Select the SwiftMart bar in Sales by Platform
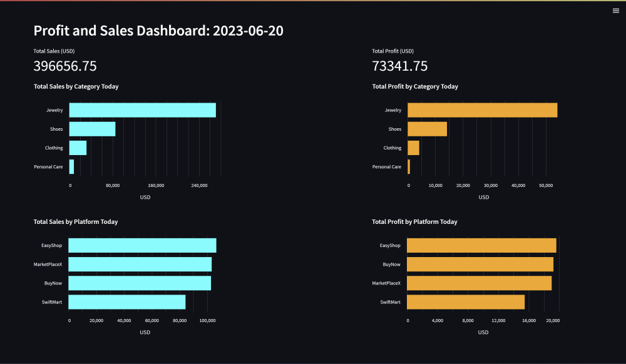This screenshot has width=626, height=364. (x=127, y=302)
